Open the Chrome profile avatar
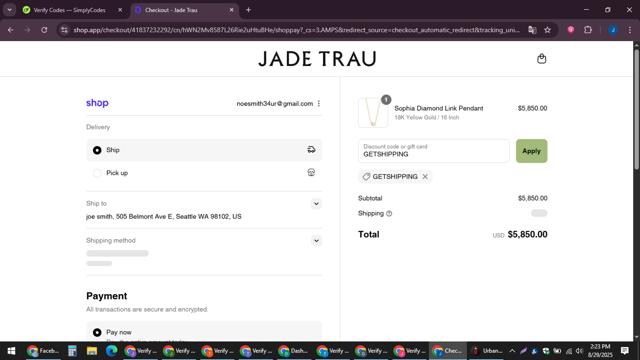The height and width of the screenshot is (360, 640). (613, 30)
